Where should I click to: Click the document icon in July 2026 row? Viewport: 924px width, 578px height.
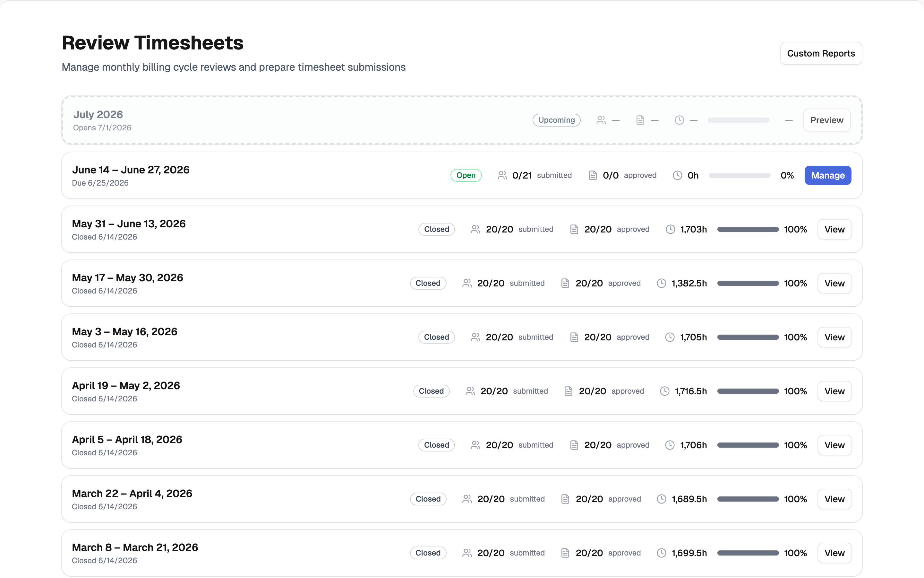640,120
